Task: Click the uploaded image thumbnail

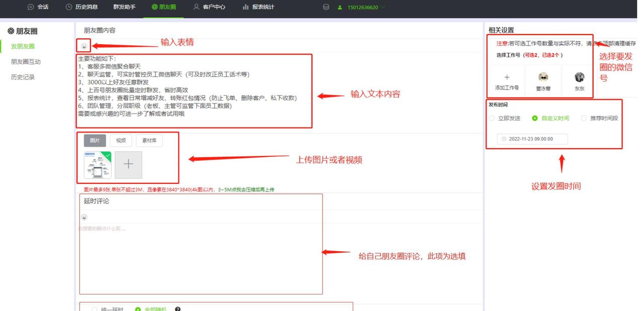Action: click(98, 165)
